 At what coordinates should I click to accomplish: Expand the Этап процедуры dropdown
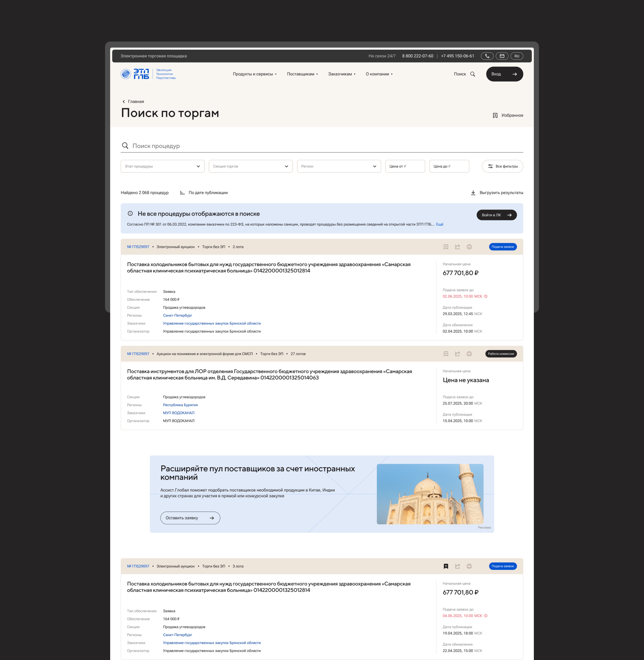(162, 166)
